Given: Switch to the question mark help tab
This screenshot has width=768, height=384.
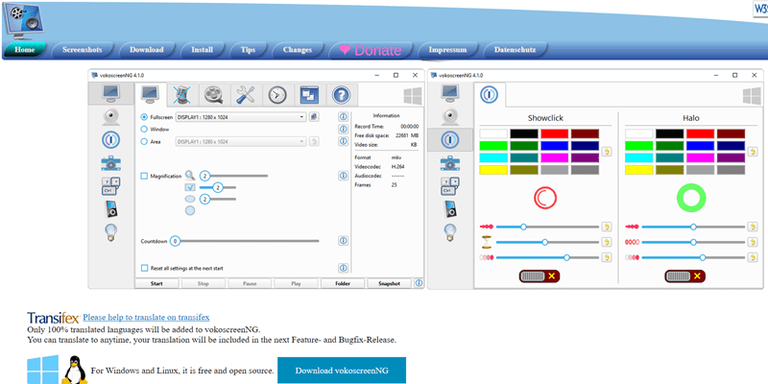Looking at the screenshot, I should (x=341, y=95).
